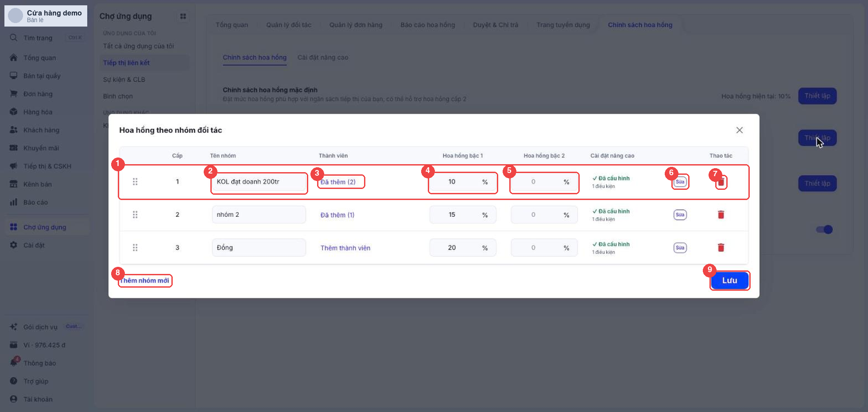868x412 pixels.
Task: Open the app grid icon beside Chợ ứng dụng
Action: point(183,16)
